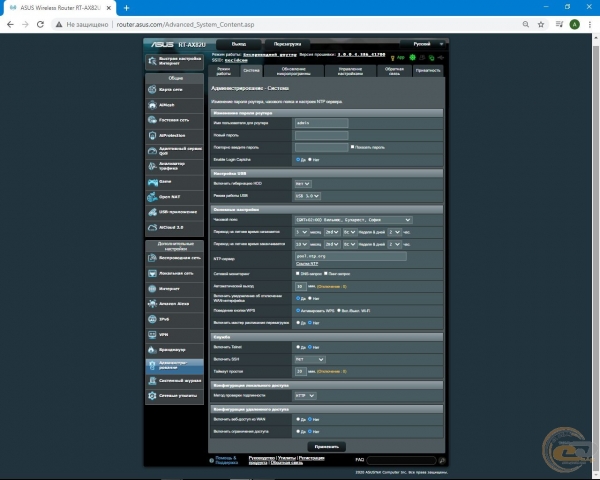
Task: Switch to the Обновление микропрограммы tab
Action: 293,71
